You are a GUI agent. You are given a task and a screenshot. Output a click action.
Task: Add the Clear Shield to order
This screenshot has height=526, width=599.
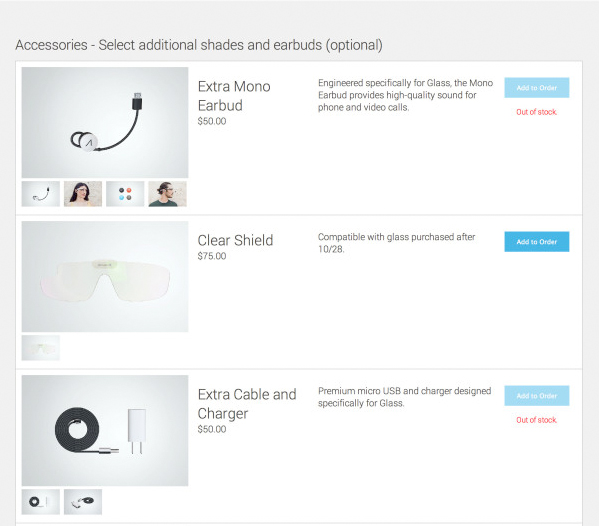point(536,241)
